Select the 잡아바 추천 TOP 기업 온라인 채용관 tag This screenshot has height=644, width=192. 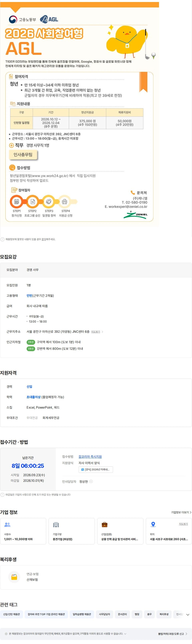coord(46,614)
